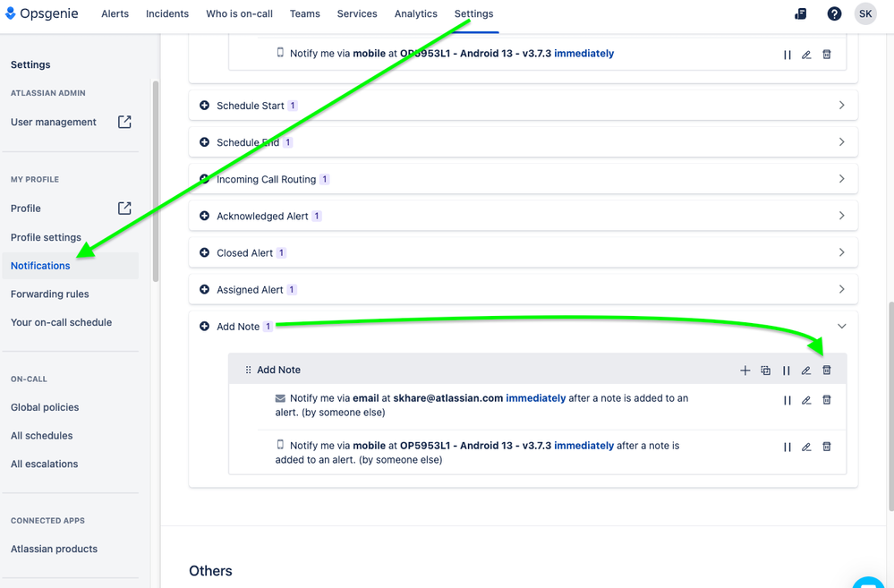Edit the top mobile notification step

coord(805,55)
